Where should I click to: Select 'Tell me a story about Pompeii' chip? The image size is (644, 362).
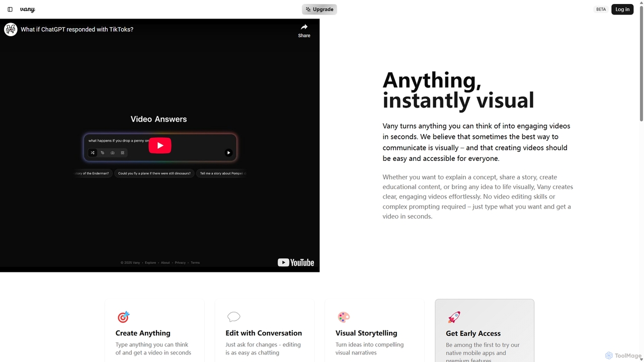(222, 173)
